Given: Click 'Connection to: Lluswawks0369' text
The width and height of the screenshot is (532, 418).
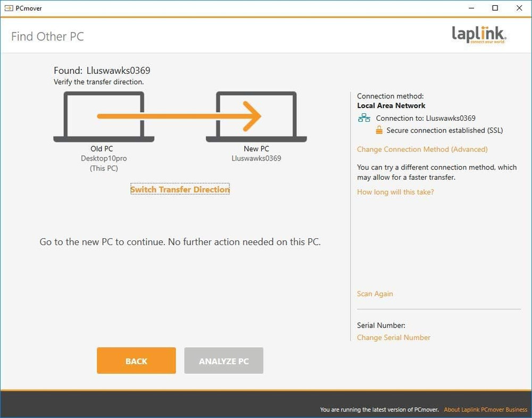Looking at the screenshot, I should click(x=426, y=119).
